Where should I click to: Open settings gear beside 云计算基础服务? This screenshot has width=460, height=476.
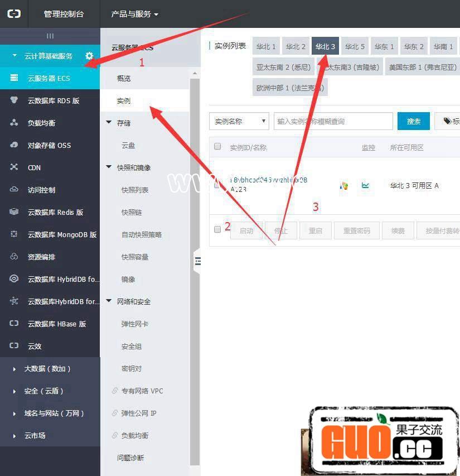(89, 56)
